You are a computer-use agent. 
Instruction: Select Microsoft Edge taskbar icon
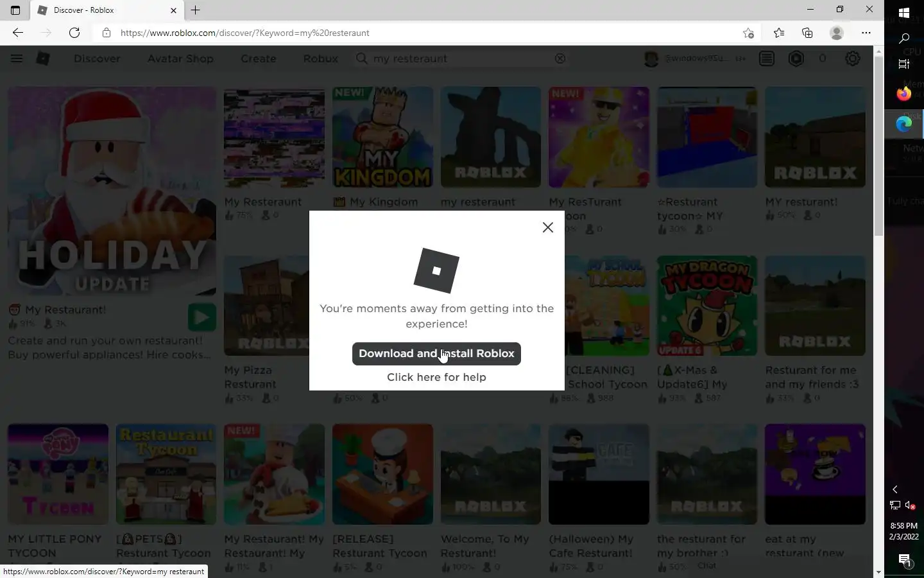904,123
